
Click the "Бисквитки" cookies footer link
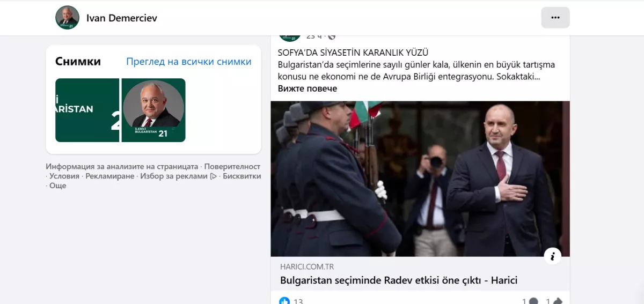click(241, 176)
